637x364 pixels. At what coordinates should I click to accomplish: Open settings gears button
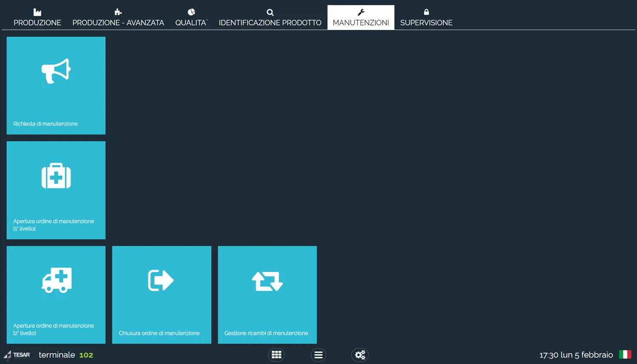click(x=360, y=355)
